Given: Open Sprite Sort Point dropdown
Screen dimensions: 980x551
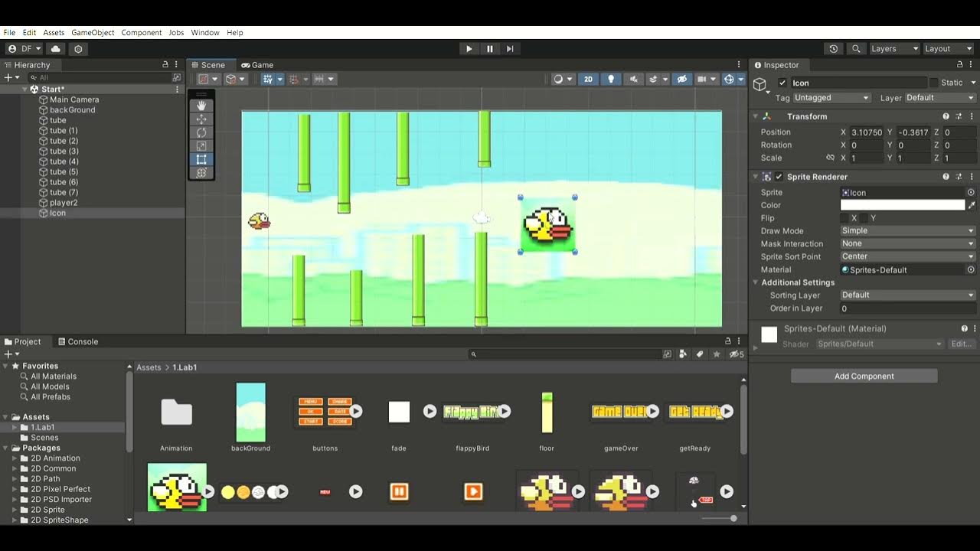Looking at the screenshot, I should click(908, 257).
